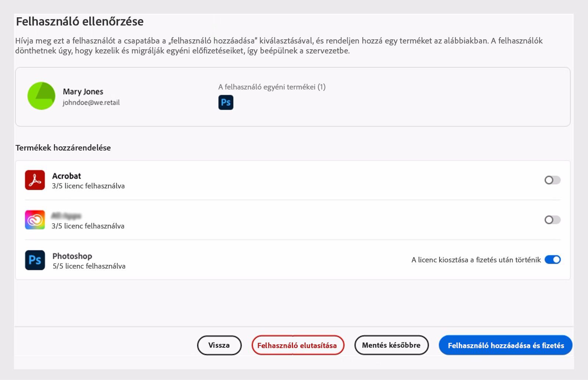Click the name Mary Jones
This screenshot has height=380, width=588.
point(83,92)
